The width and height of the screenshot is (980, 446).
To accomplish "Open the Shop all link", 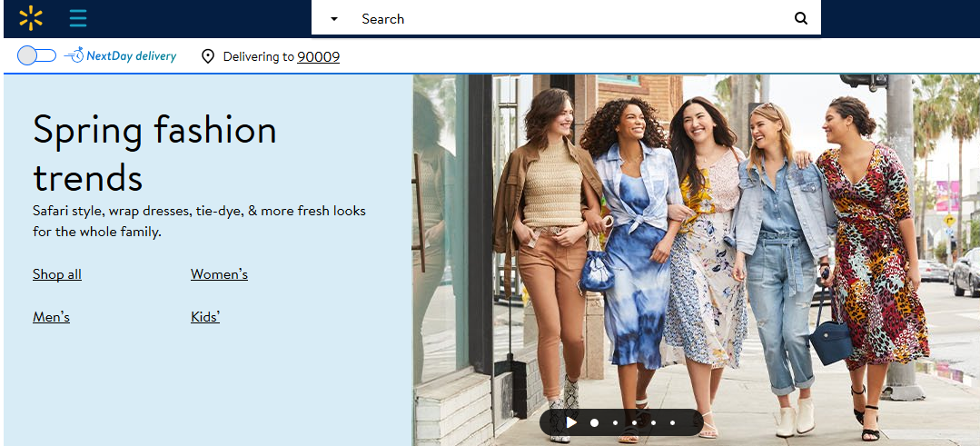I will pos(57,274).
